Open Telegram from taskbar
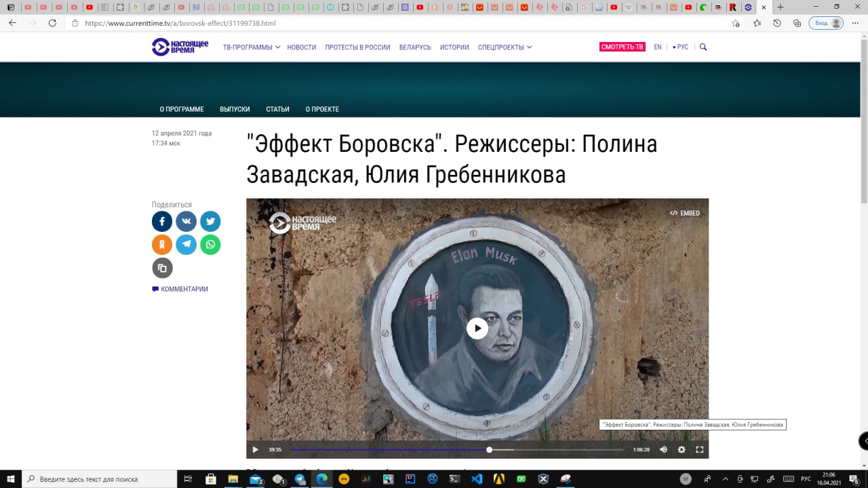 point(300,479)
